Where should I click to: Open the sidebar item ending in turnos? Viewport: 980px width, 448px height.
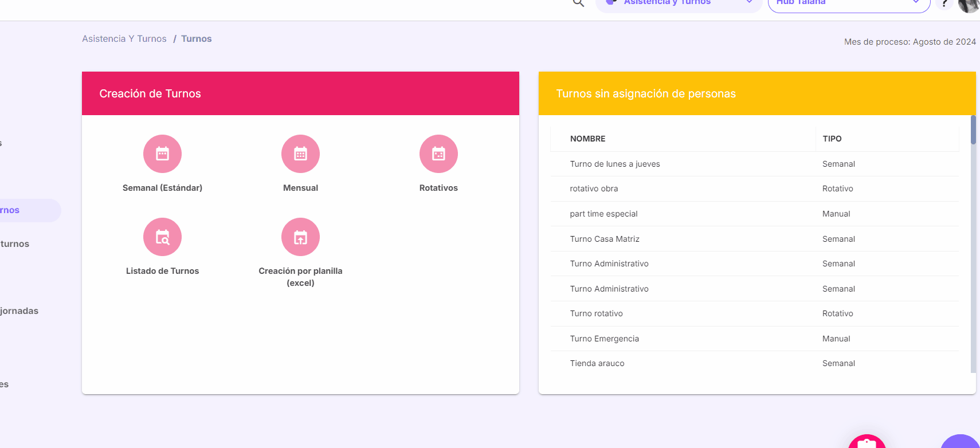click(x=15, y=244)
